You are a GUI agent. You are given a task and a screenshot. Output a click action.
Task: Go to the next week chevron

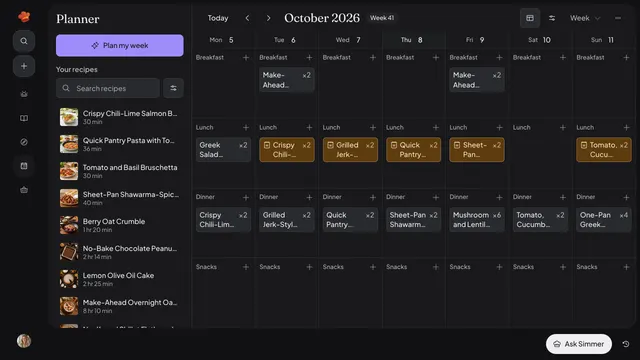point(268,18)
